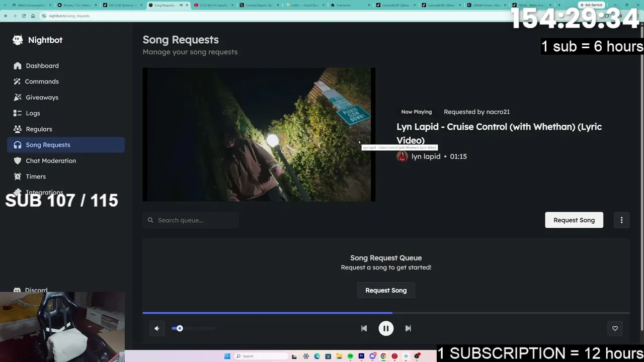This screenshot has height=362, width=644.
Task: Switch to the Gofile Cloud Storage tab
Action: (303, 5)
